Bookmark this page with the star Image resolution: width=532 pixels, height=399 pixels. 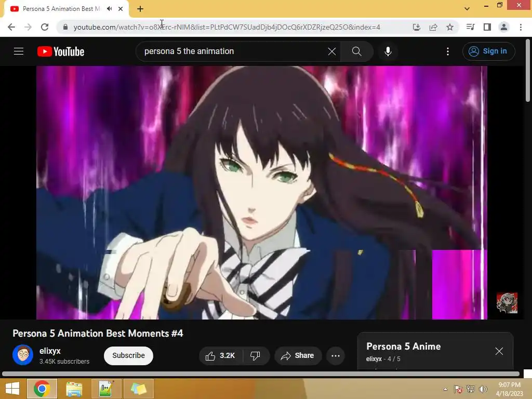(x=450, y=27)
